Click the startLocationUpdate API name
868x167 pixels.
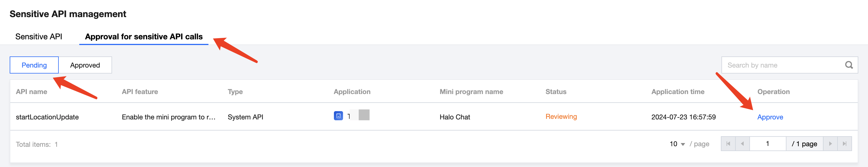[x=47, y=117]
